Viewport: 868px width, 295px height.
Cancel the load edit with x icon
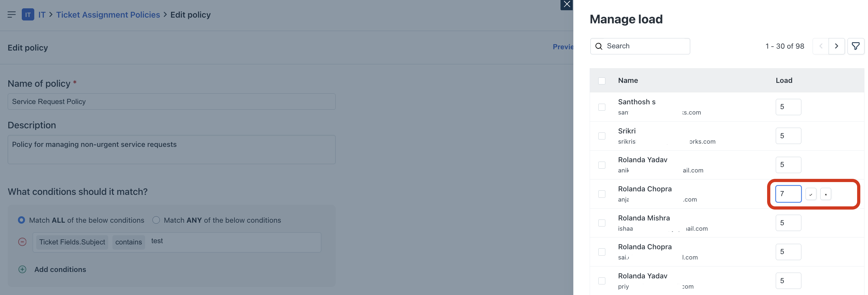point(825,194)
